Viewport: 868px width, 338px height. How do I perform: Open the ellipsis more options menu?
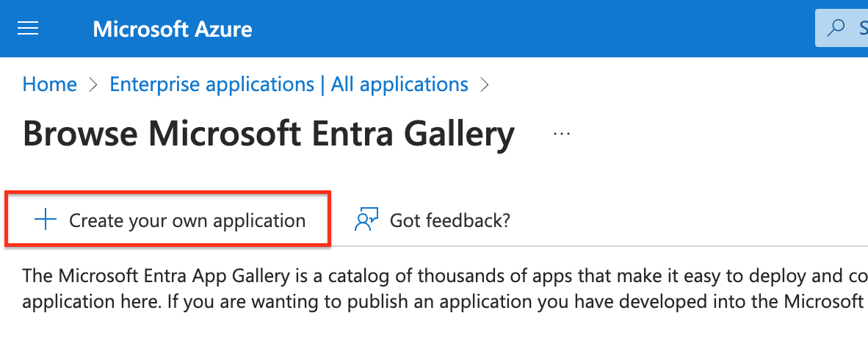tap(562, 134)
